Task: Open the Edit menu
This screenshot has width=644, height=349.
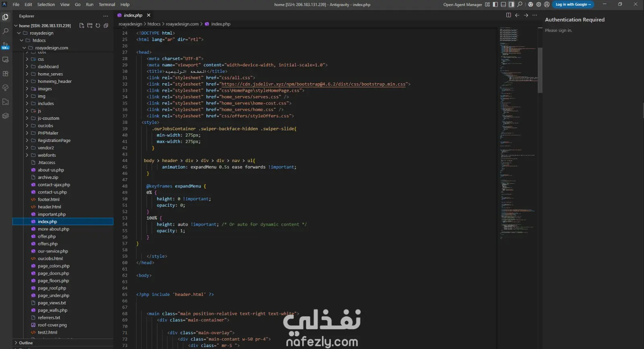Action: point(28,4)
